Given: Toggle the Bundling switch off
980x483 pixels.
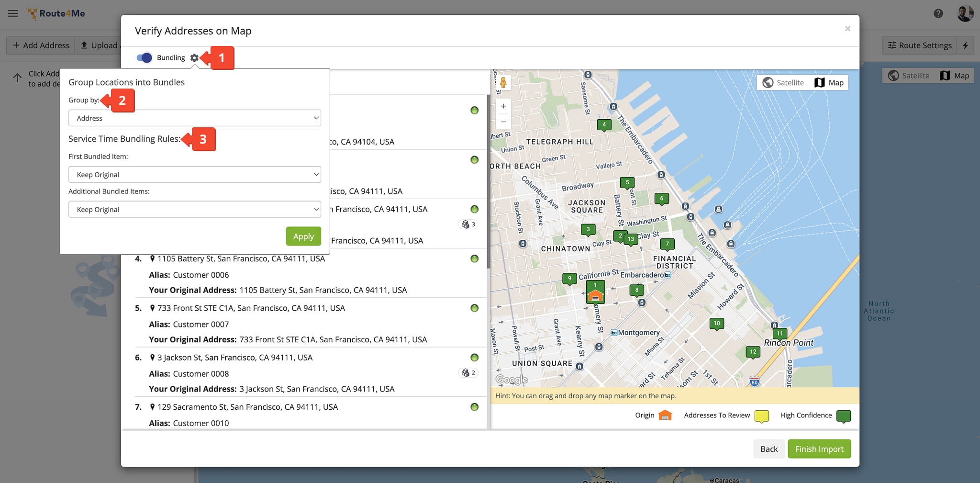Looking at the screenshot, I should [x=144, y=58].
